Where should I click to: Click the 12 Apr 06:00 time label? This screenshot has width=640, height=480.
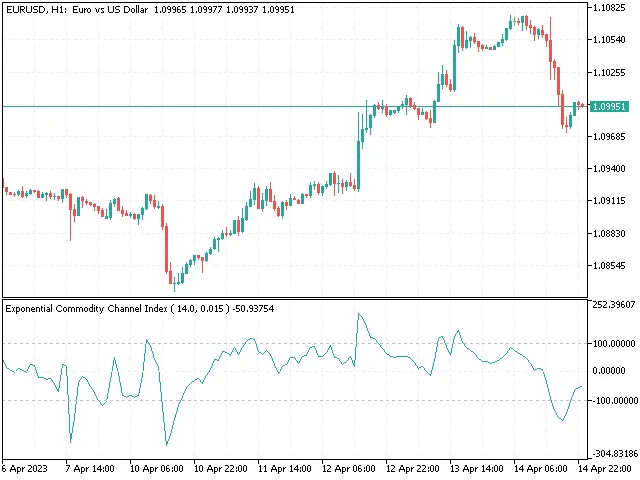(347, 468)
